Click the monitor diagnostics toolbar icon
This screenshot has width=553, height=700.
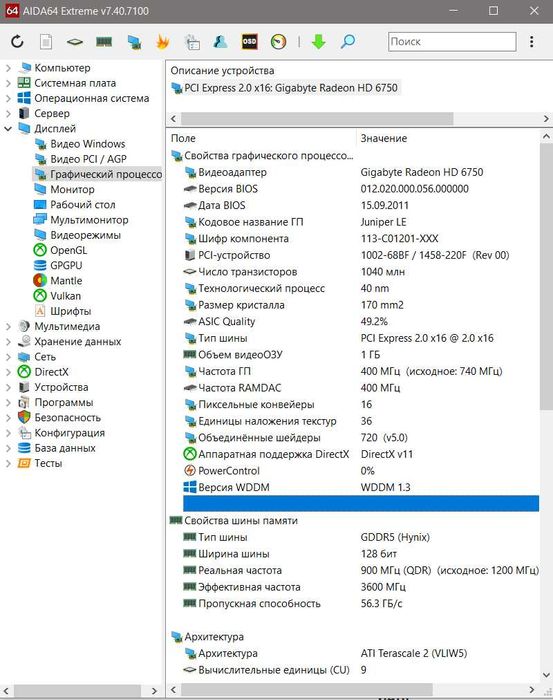[134, 42]
